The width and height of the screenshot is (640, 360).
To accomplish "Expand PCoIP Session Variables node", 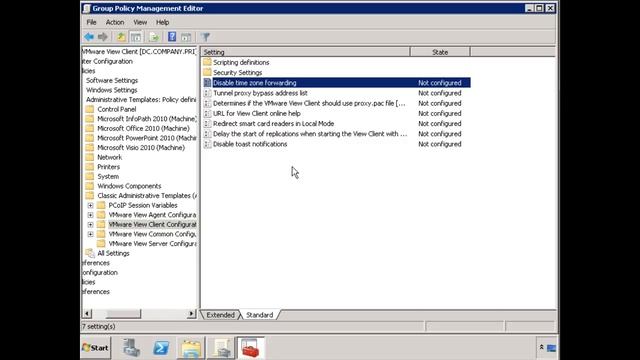I will [x=90, y=205].
